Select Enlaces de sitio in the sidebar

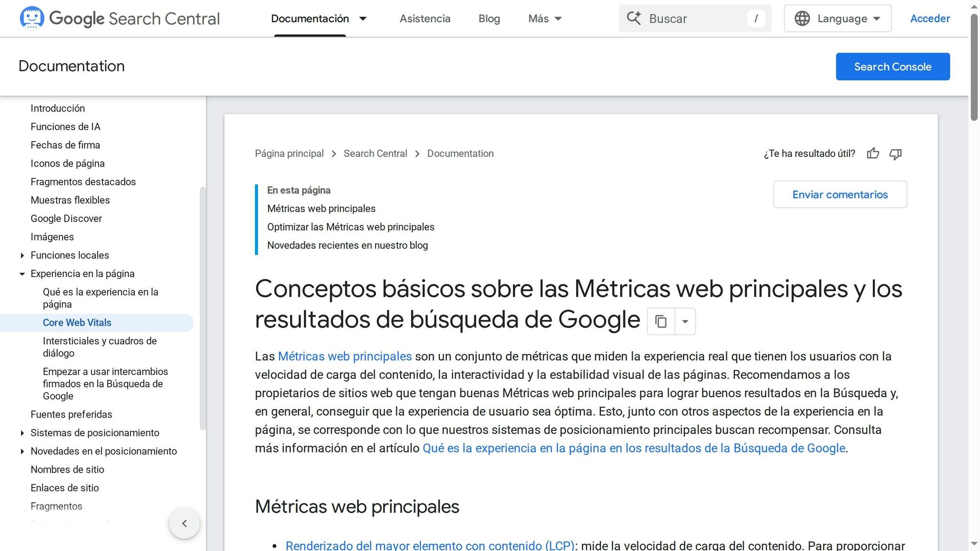pos(65,488)
